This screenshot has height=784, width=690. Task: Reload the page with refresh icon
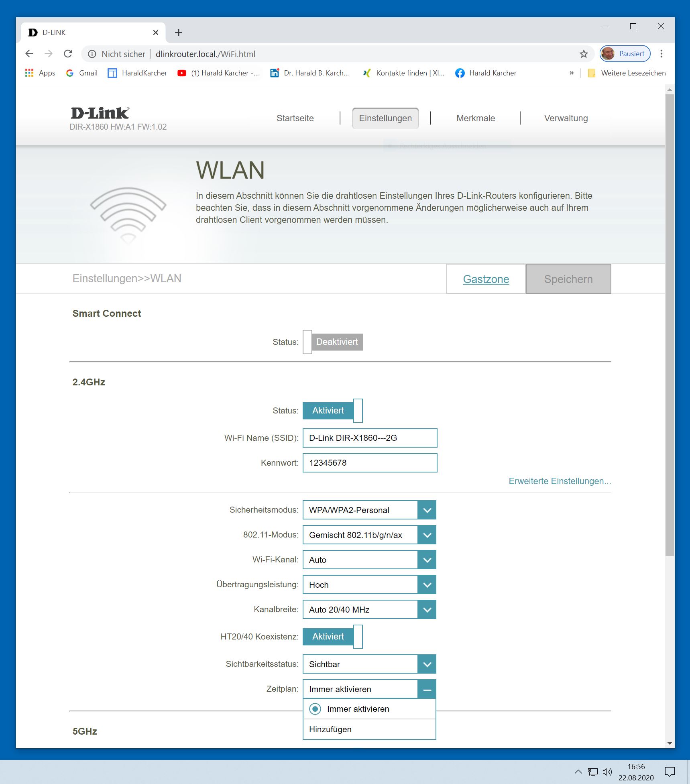[x=68, y=54]
